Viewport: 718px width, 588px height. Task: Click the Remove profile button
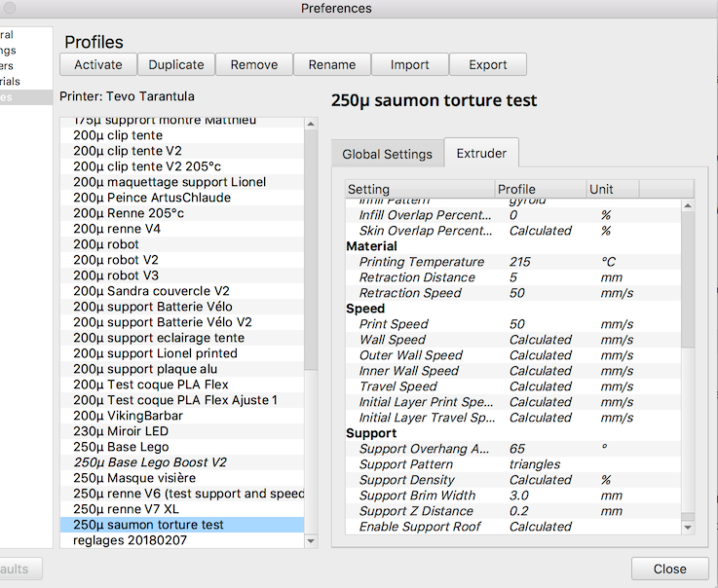[x=254, y=64]
